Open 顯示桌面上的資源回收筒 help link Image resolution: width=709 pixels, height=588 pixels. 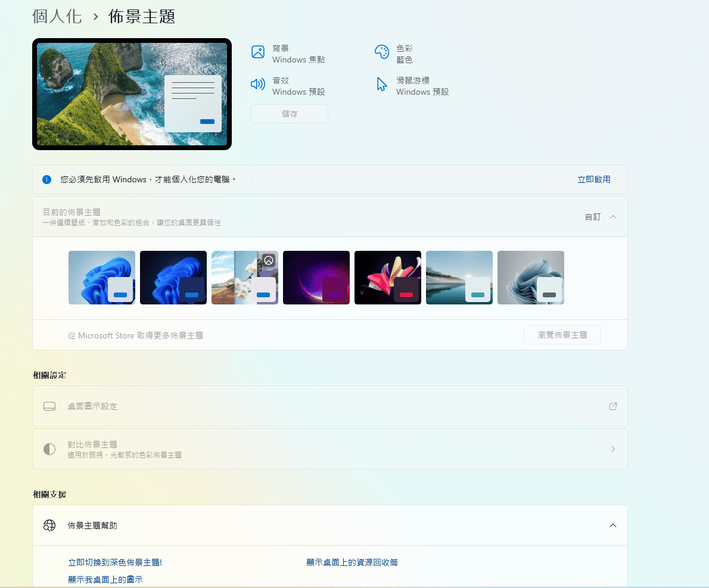click(x=352, y=562)
